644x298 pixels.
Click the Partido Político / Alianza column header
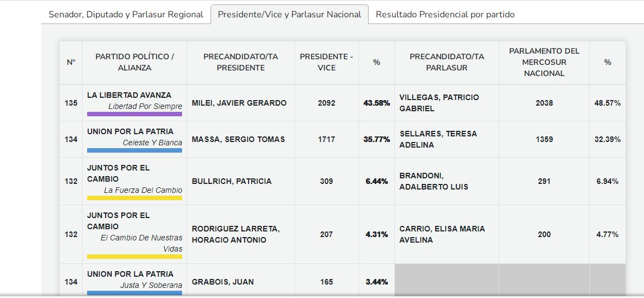pos(135,62)
